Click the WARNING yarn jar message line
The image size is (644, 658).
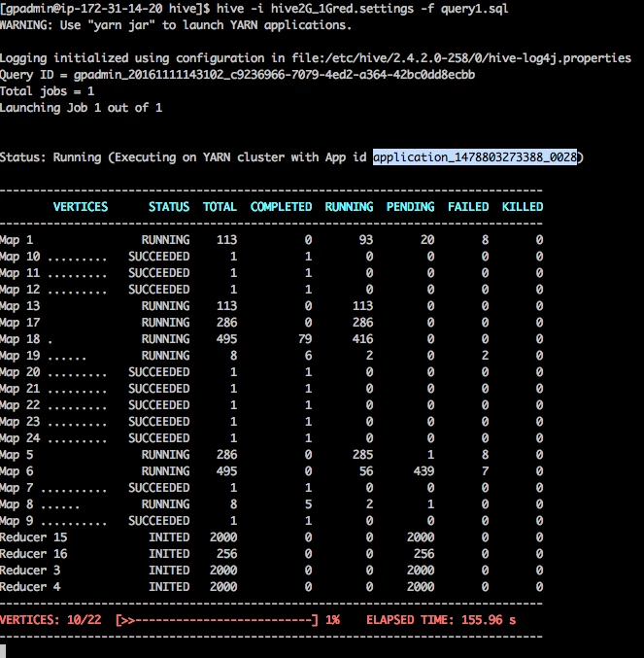[x=176, y=25]
